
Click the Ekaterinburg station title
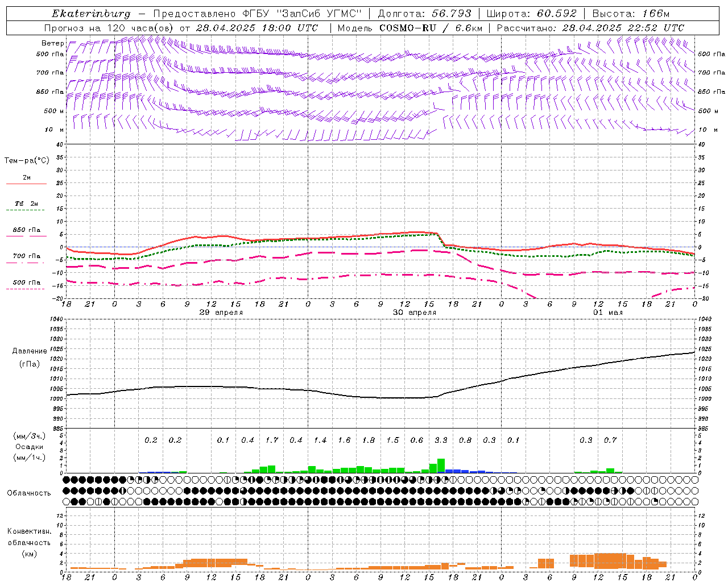(x=91, y=14)
